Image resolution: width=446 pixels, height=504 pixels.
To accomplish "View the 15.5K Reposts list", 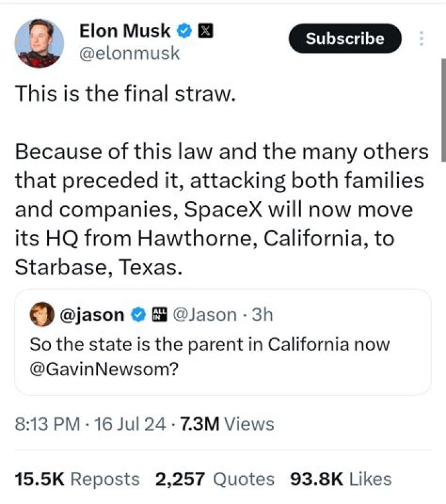I will pos(77,479).
